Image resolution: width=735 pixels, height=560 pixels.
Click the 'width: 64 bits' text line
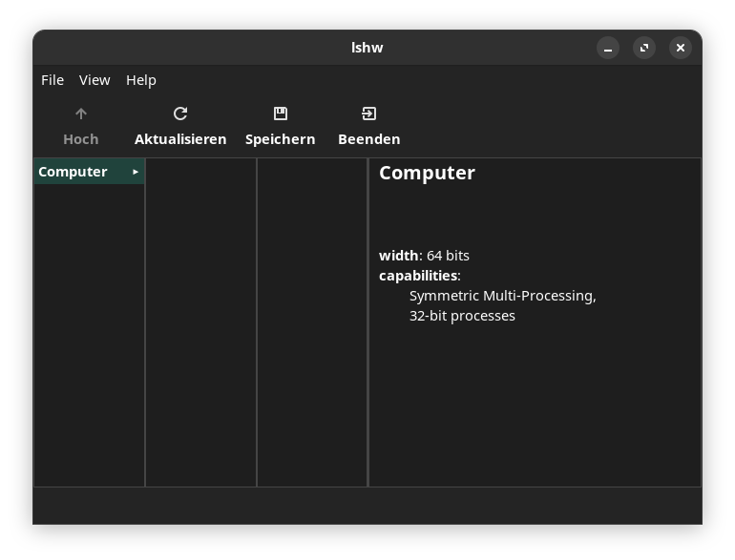click(424, 256)
